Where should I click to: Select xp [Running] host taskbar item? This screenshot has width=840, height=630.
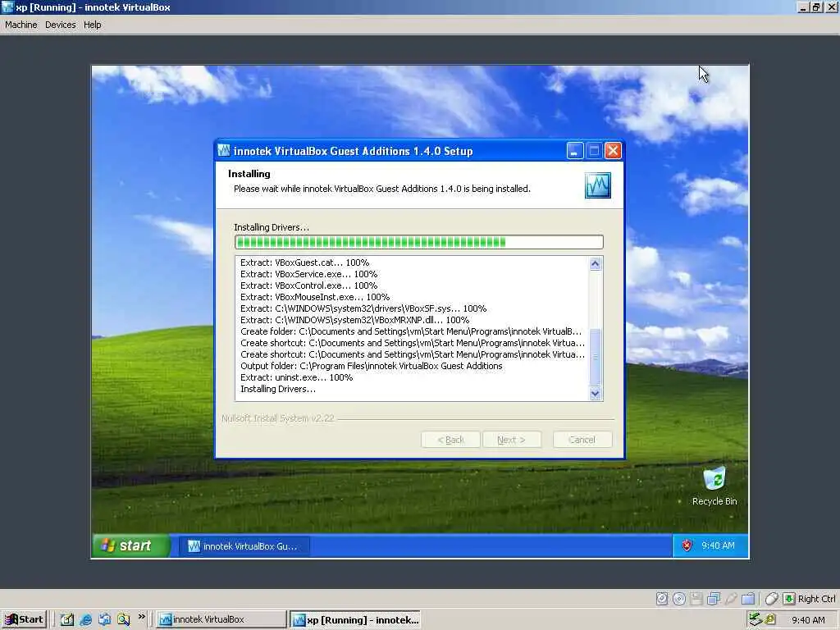[x=355, y=620]
